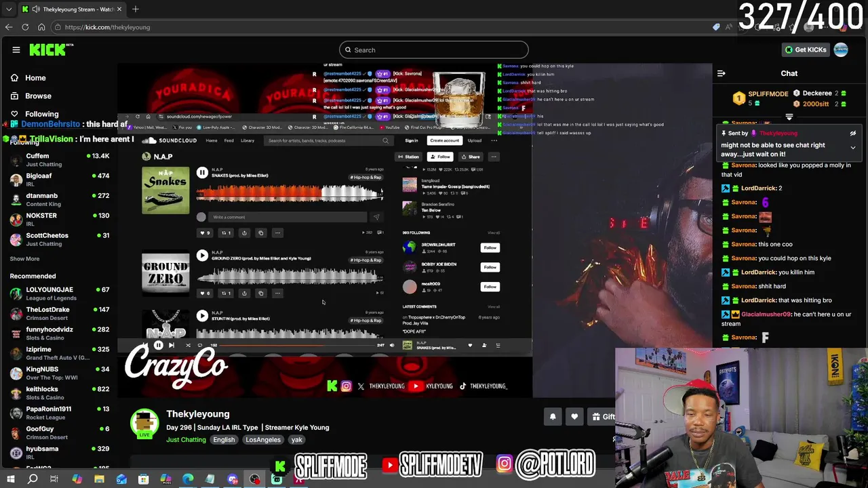Click Get KICKs button
The width and height of the screenshot is (868, 488).
click(806, 49)
